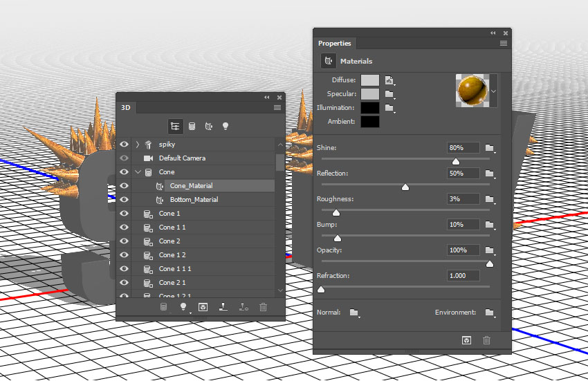
Task: Click the material preview sphere thumbnail
Action: [472, 91]
